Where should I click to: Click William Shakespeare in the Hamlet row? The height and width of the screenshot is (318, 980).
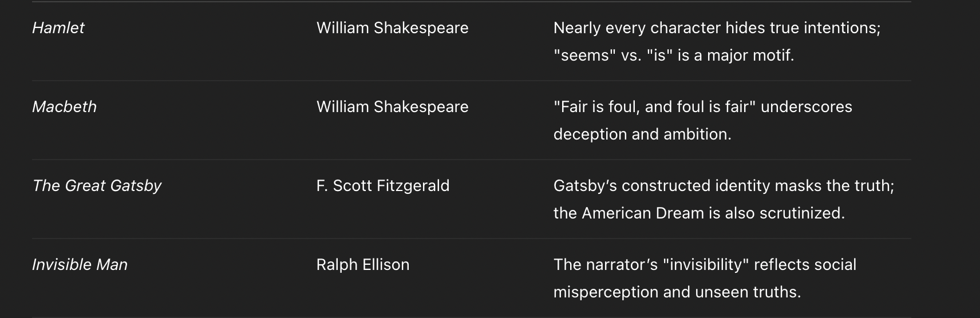[392, 27]
